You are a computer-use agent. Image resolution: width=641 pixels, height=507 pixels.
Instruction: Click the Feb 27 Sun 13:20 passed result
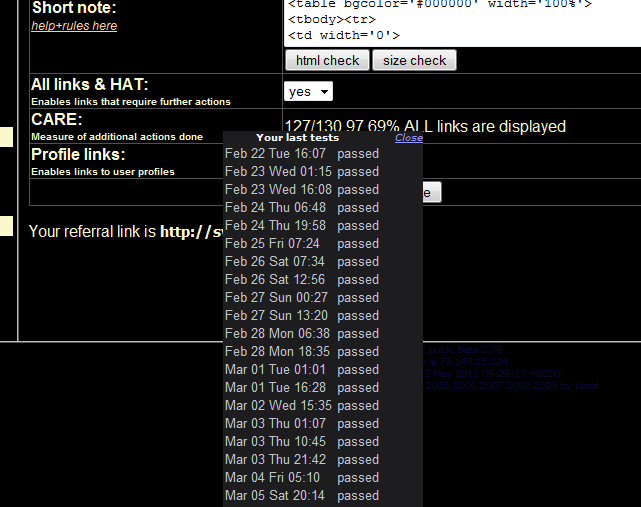point(358,316)
